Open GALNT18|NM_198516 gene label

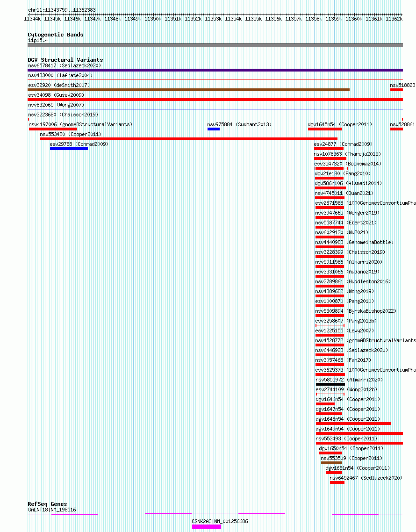[52, 510]
